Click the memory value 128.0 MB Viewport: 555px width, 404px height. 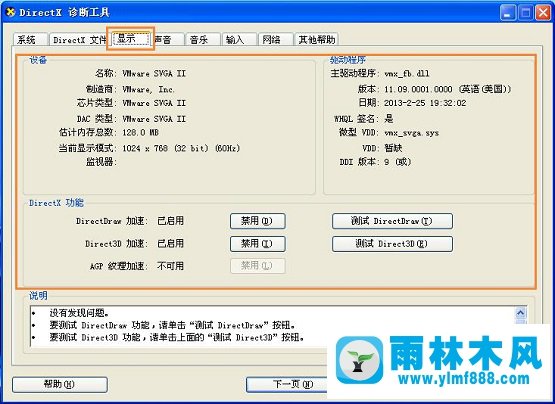coord(141,132)
